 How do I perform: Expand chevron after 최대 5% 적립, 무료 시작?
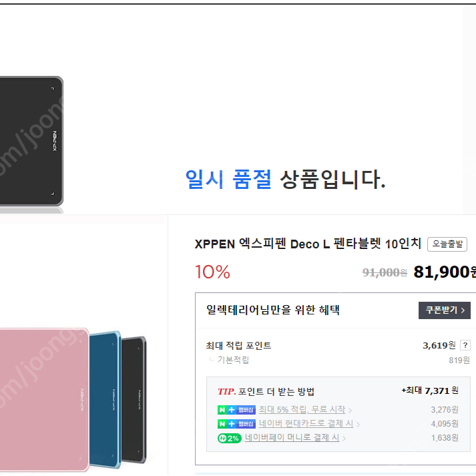click(350, 411)
